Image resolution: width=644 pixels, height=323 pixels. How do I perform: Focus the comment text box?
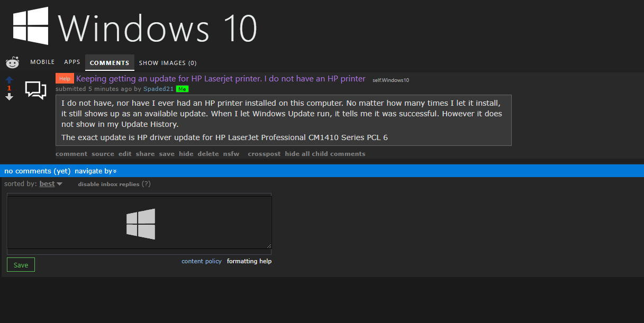(139, 223)
